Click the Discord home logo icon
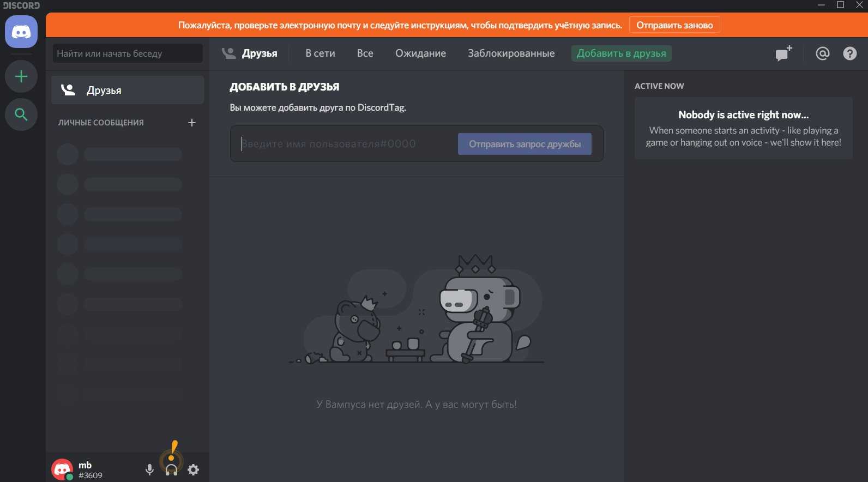 click(x=21, y=32)
